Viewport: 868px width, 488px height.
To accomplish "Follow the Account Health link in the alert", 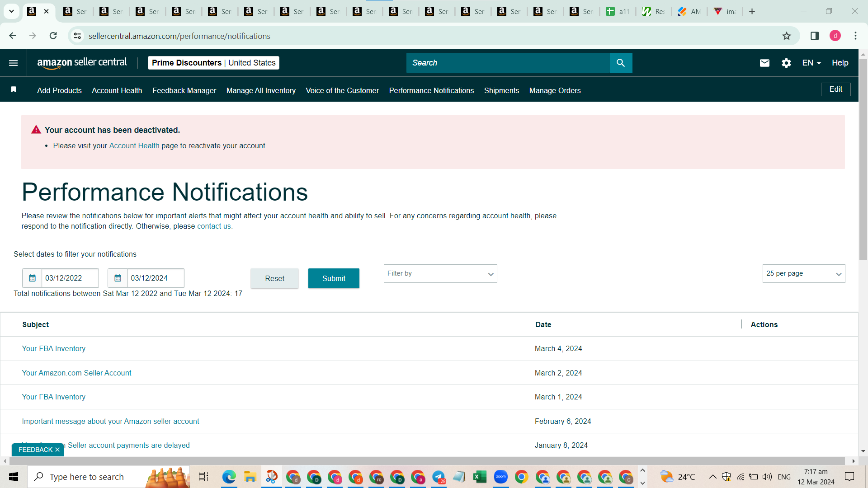I will (x=134, y=145).
